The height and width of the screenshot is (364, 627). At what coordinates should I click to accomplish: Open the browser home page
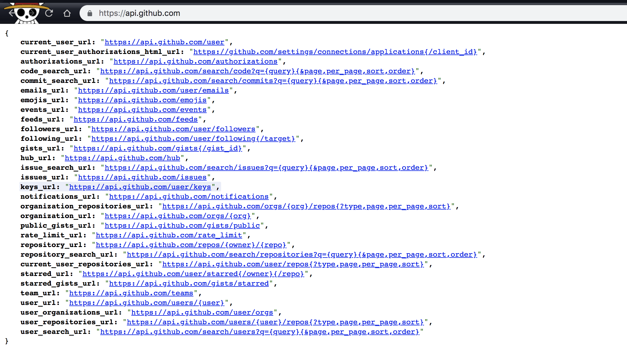click(67, 13)
